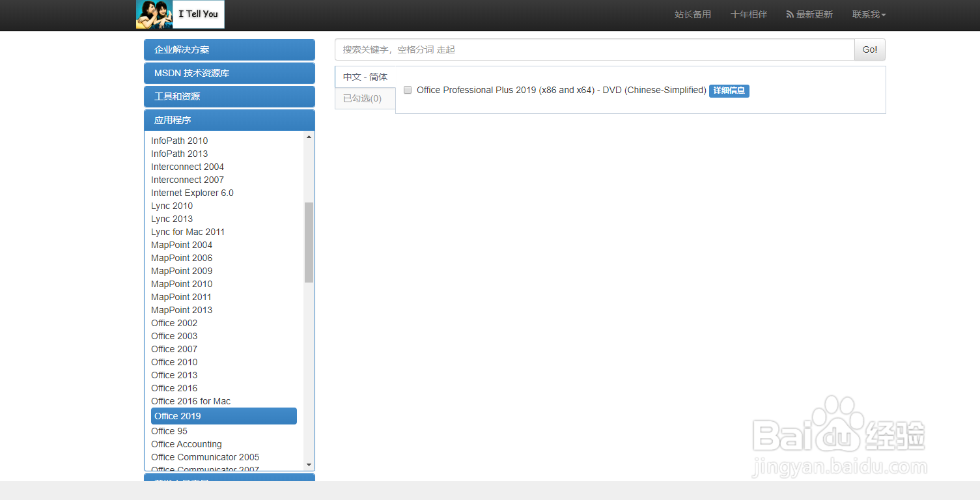980x500 pixels.
Task: Select Office Communicator 2005 entry
Action: [205, 457]
